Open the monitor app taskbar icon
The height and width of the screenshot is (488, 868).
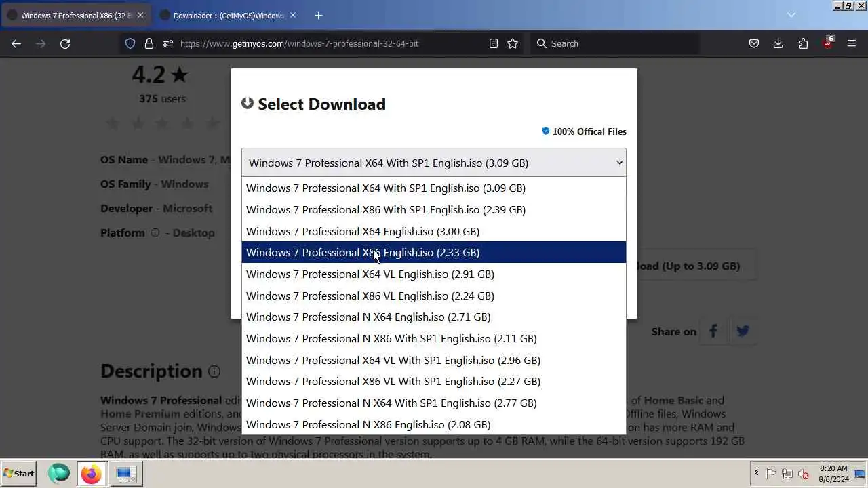pyautogui.click(x=126, y=473)
